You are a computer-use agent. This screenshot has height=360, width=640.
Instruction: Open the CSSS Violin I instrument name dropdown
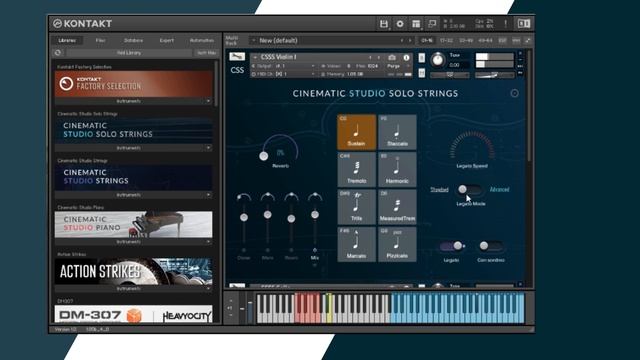(256, 57)
